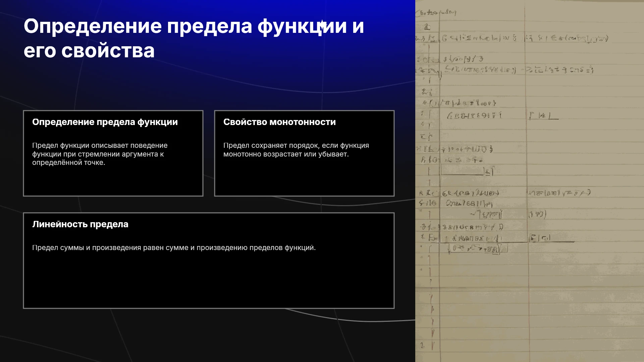Select the text starting with 'Предел функции описывает поведение'

tap(100, 154)
